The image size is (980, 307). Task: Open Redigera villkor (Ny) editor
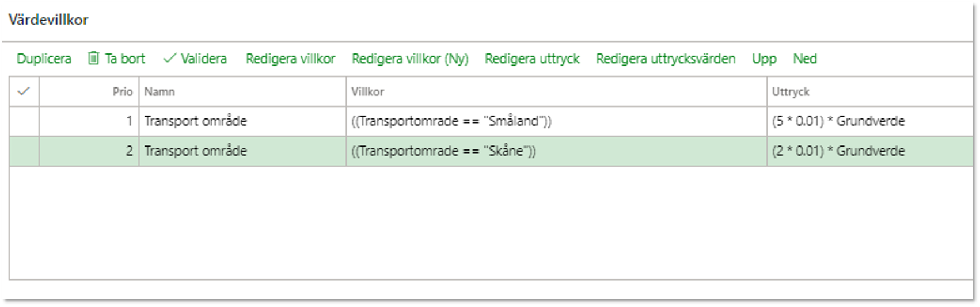[410, 59]
